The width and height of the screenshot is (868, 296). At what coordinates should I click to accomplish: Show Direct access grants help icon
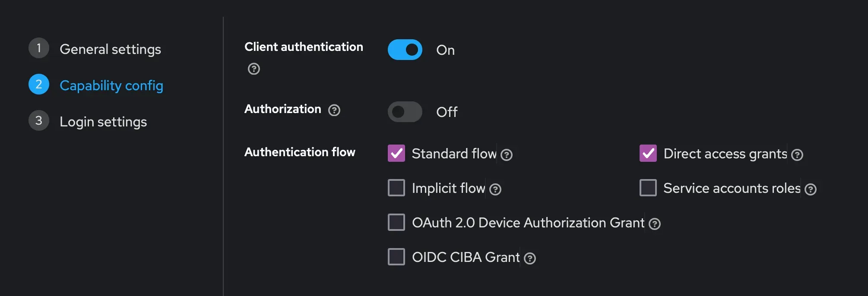point(797,154)
